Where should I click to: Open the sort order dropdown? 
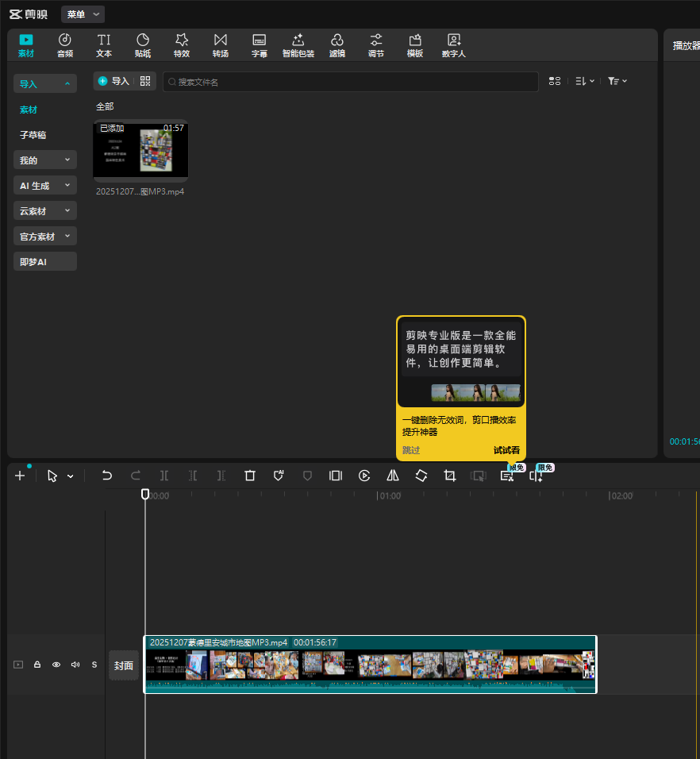click(585, 81)
